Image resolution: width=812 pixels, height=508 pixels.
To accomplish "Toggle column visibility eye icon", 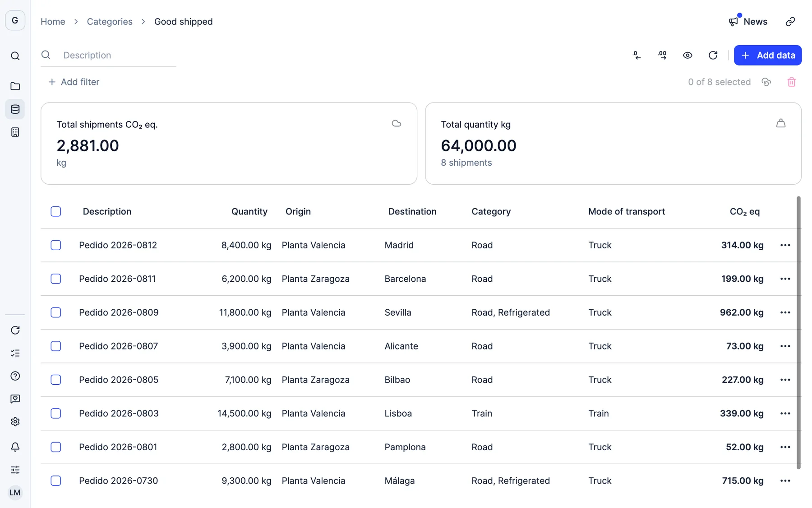I will coord(687,55).
